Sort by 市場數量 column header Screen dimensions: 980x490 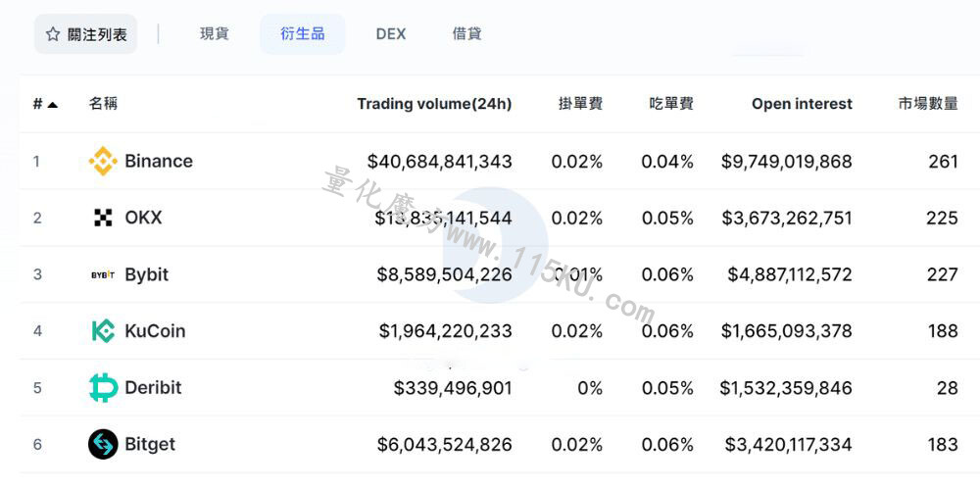point(928,104)
